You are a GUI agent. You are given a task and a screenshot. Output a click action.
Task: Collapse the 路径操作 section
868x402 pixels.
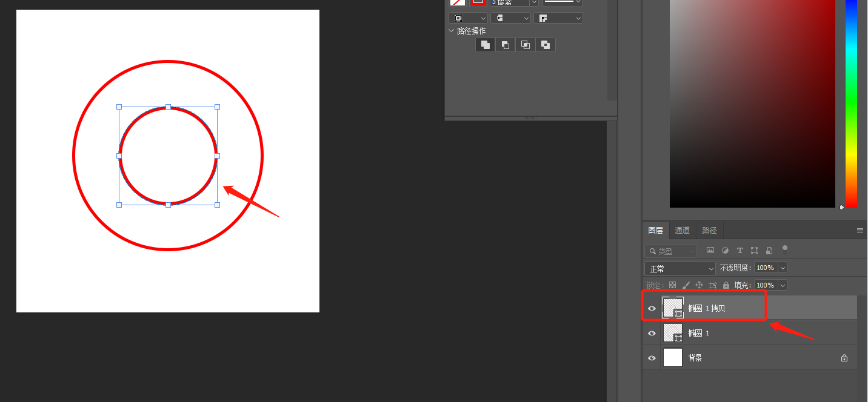tap(451, 31)
